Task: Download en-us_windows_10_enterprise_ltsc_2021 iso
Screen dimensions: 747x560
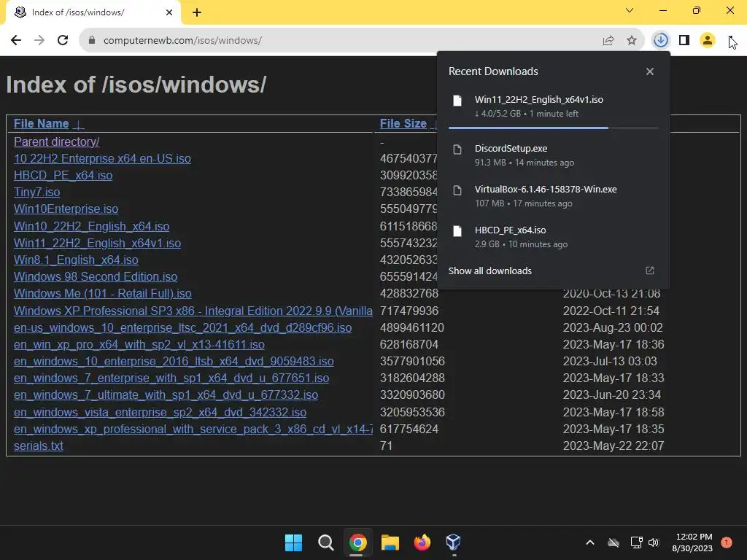Action: pos(182,327)
